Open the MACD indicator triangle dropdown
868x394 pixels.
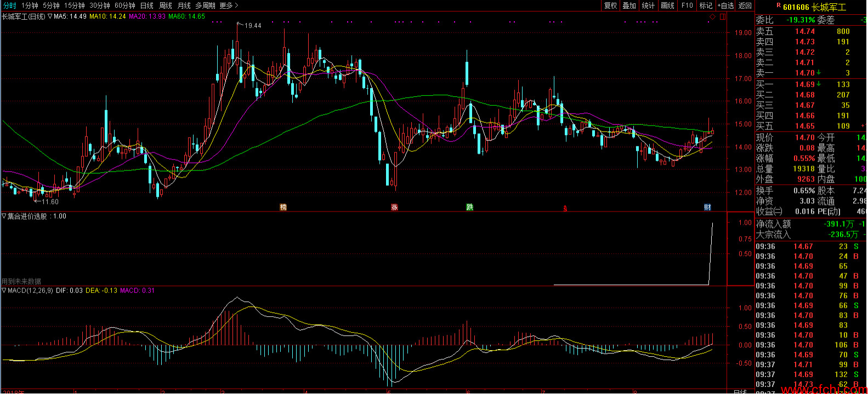tap(4, 290)
